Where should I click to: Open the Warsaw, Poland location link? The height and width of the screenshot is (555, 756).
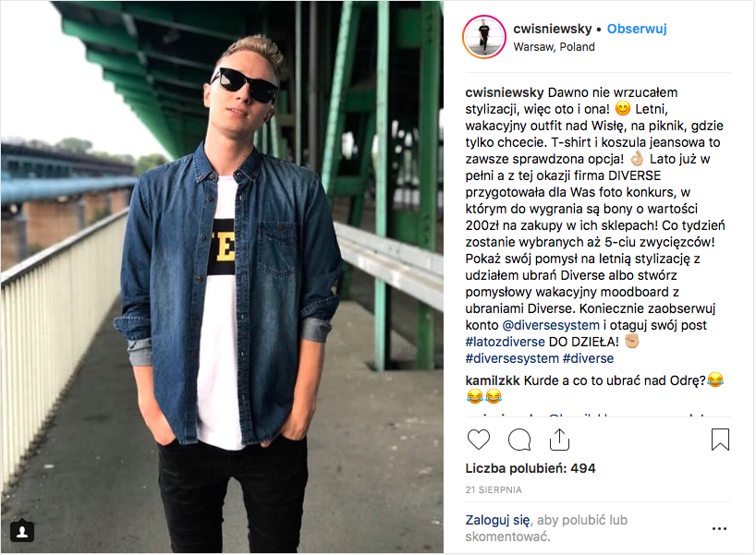tap(554, 47)
